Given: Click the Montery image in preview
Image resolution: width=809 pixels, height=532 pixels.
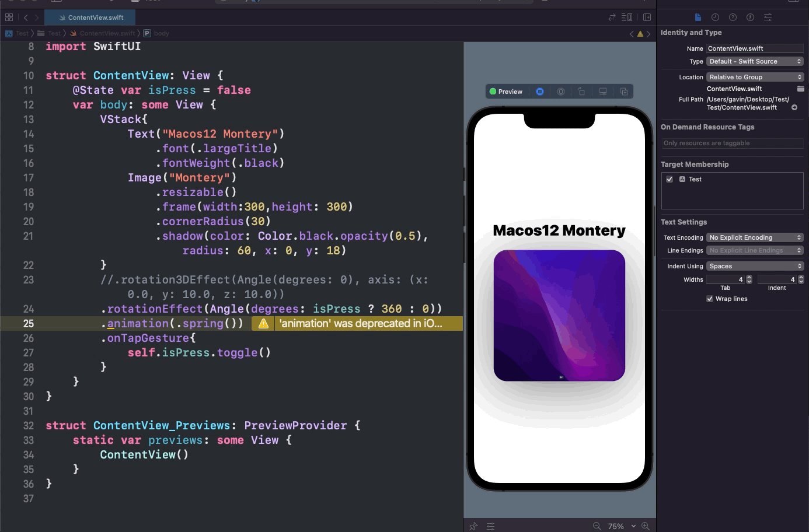Looking at the screenshot, I should (x=559, y=316).
